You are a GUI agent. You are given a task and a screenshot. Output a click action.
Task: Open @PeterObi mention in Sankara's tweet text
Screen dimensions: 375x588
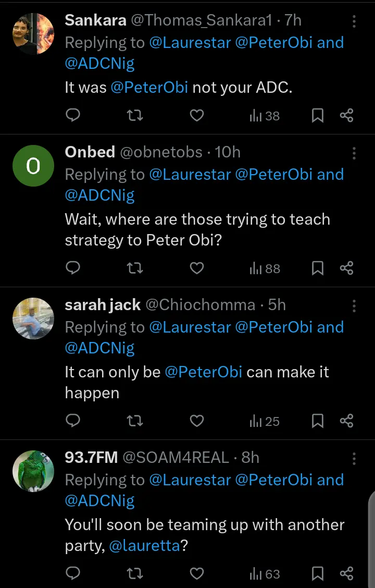point(149,88)
